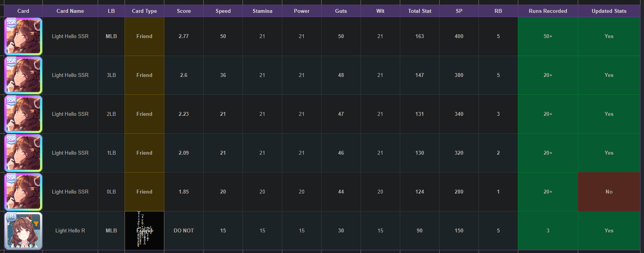Select the Stamina column header
Screen dimensions: 644x253
click(x=262, y=11)
